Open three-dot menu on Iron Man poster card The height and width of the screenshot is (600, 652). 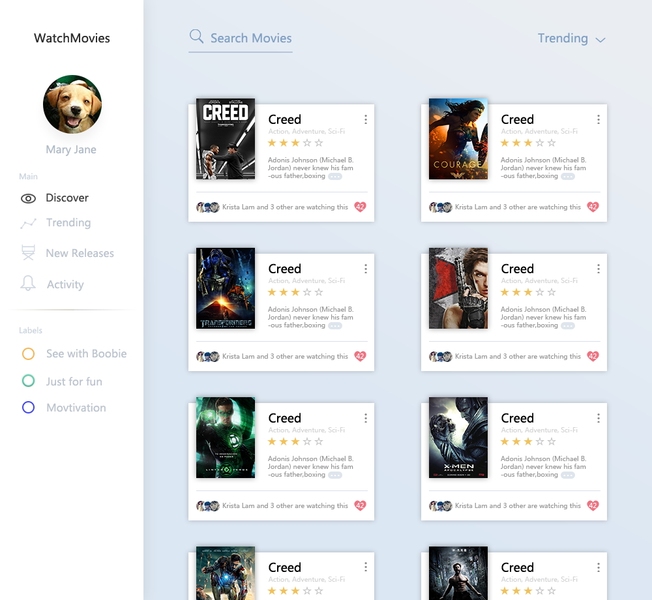click(x=366, y=567)
